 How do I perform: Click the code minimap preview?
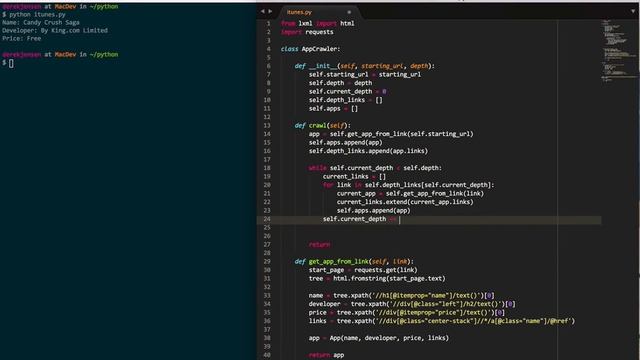pyautogui.click(x=619, y=51)
